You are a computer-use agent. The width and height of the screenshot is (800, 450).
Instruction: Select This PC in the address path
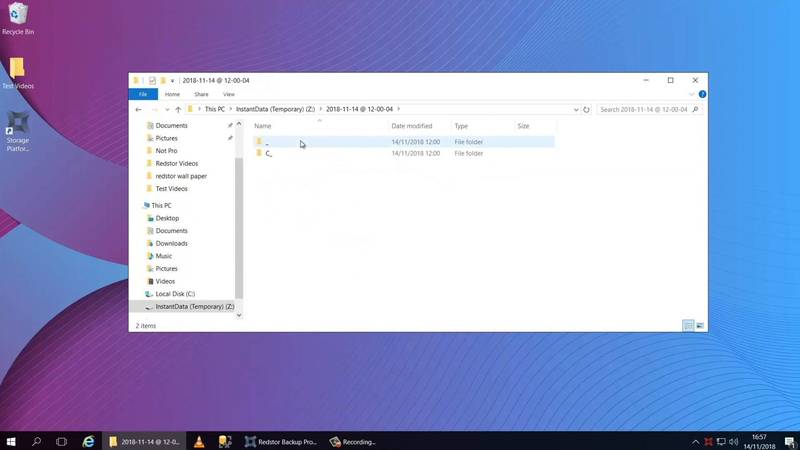[x=214, y=109]
